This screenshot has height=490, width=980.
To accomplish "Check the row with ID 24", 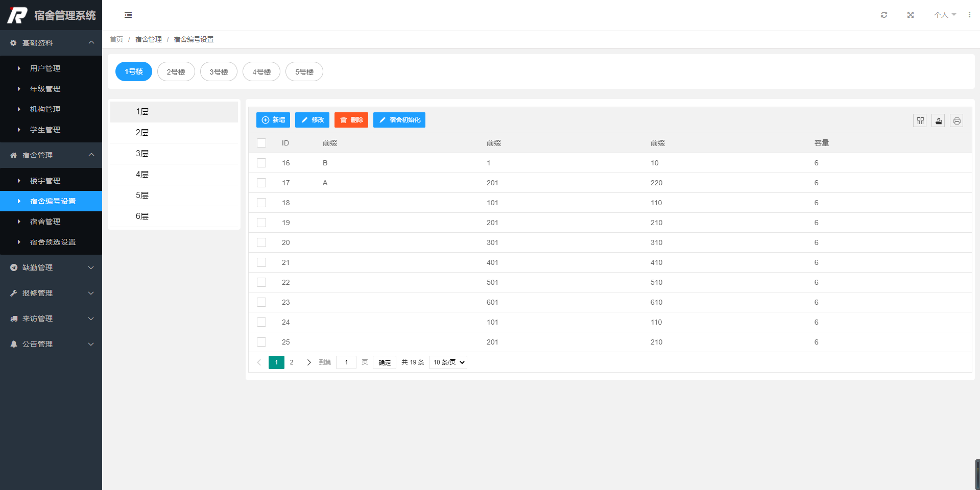I will pos(261,322).
